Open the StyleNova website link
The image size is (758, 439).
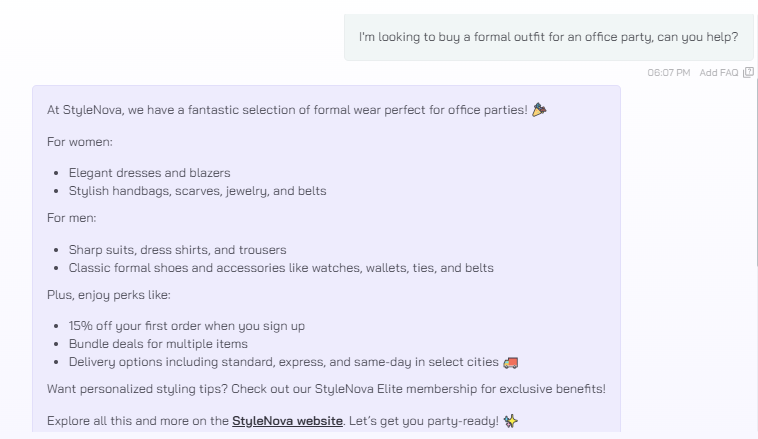(x=287, y=421)
